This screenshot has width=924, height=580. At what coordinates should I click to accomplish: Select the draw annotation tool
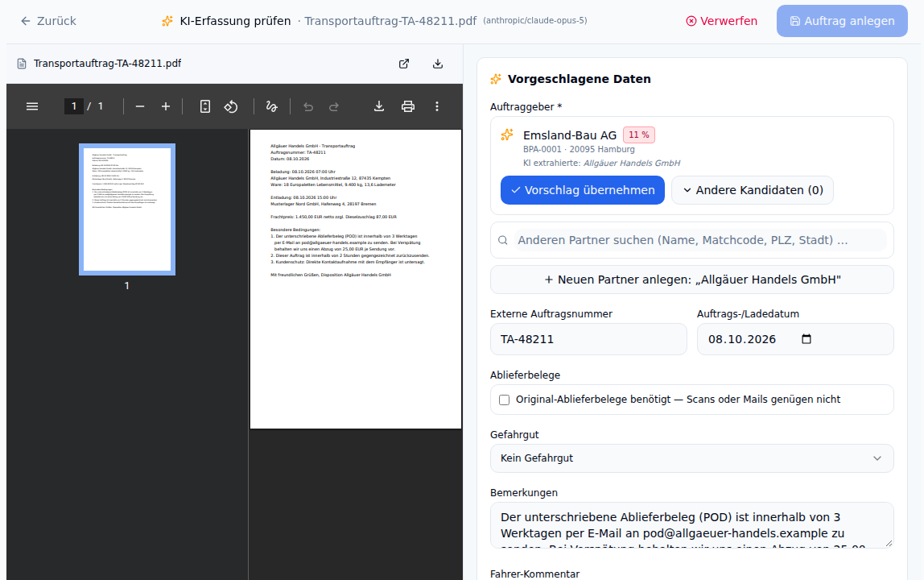(x=271, y=106)
